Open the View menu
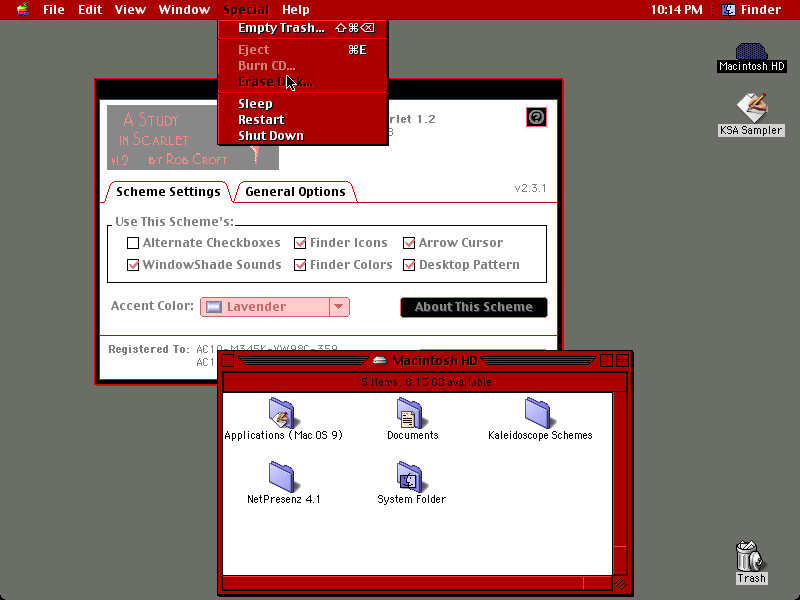The image size is (800, 600). pyautogui.click(x=130, y=10)
